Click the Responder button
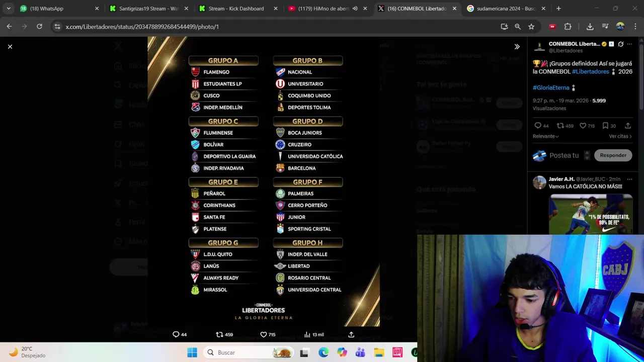The width and height of the screenshot is (644, 362). pyautogui.click(x=613, y=155)
